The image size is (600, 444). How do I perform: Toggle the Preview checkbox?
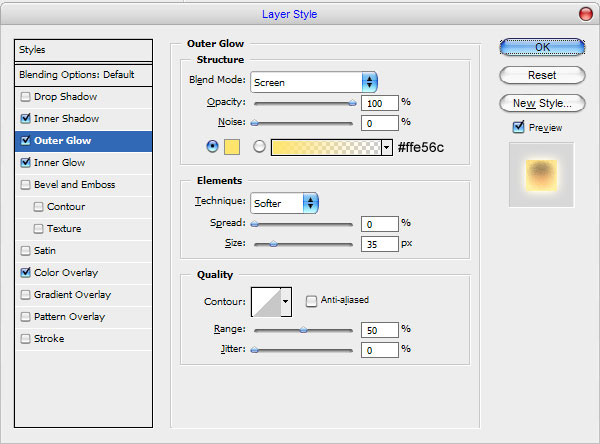pos(518,127)
